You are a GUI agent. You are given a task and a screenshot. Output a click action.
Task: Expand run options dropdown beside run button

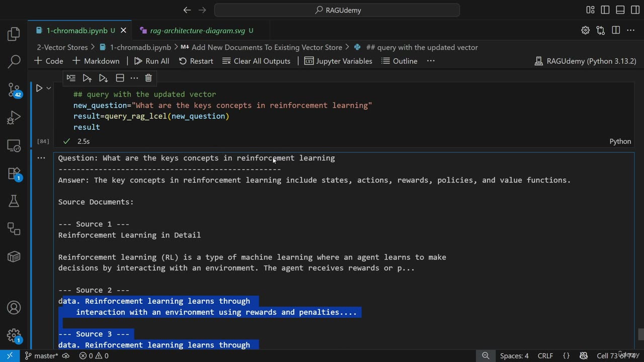pos(49,88)
